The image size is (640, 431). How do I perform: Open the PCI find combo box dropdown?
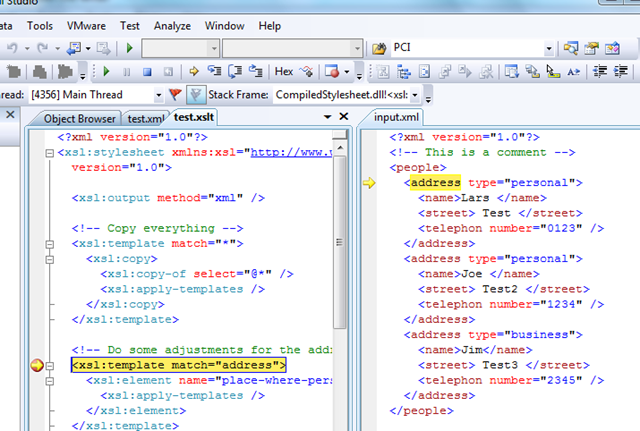(549, 49)
